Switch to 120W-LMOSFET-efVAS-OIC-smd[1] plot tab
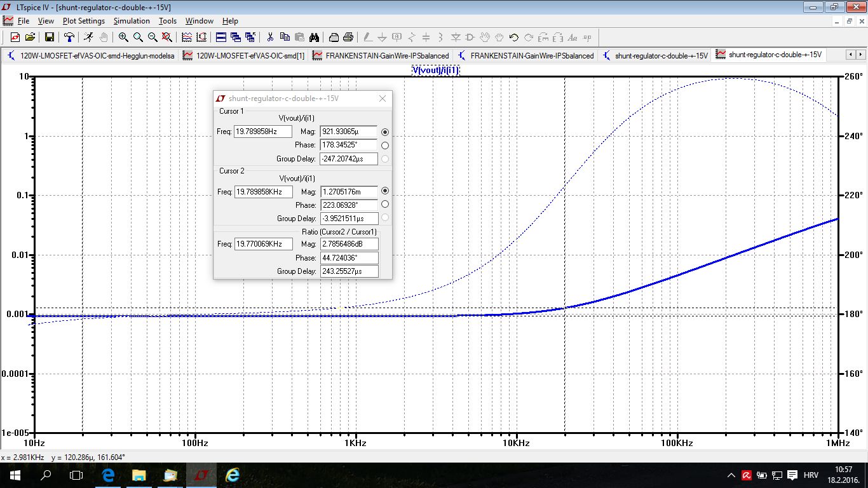 [x=244, y=55]
